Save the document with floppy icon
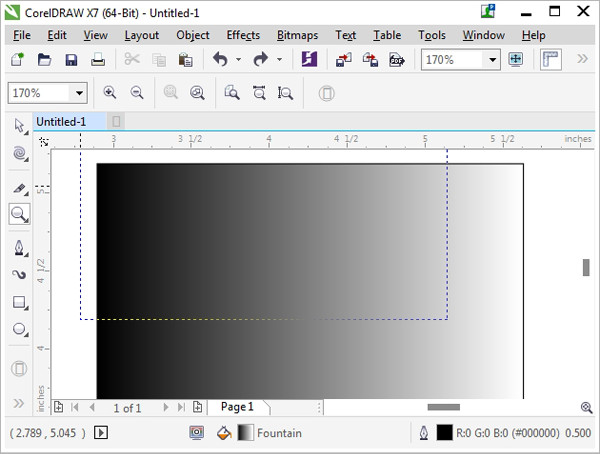This screenshot has width=600, height=454. click(71, 60)
